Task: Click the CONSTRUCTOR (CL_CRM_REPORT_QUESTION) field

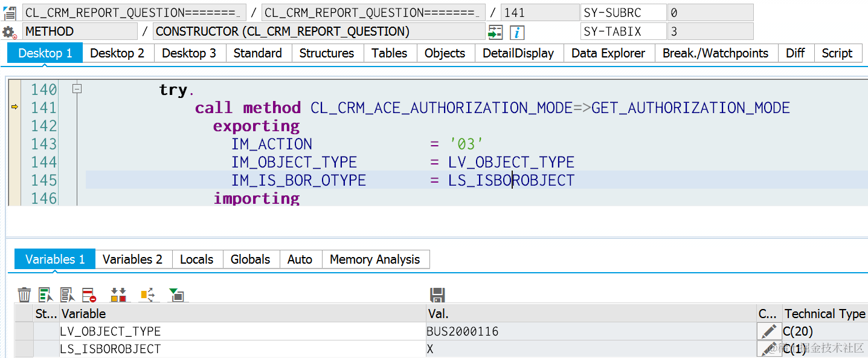Action: [320, 32]
